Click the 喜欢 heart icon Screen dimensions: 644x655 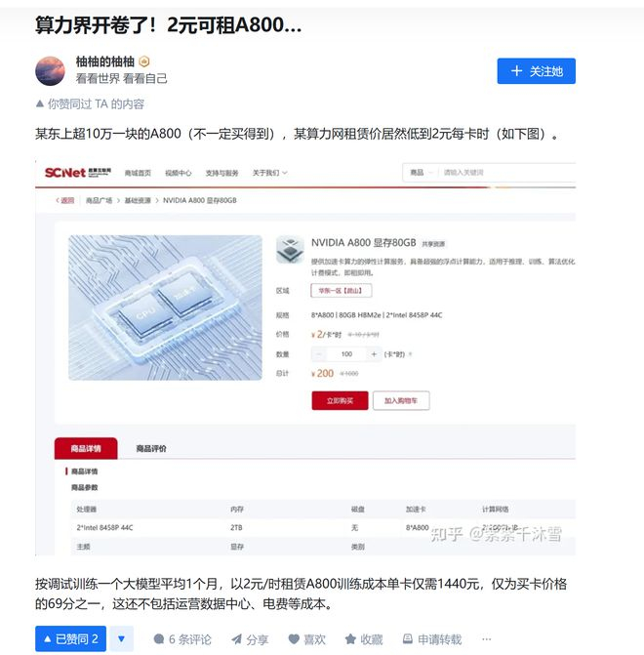pyautogui.click(x=294, y=638)
